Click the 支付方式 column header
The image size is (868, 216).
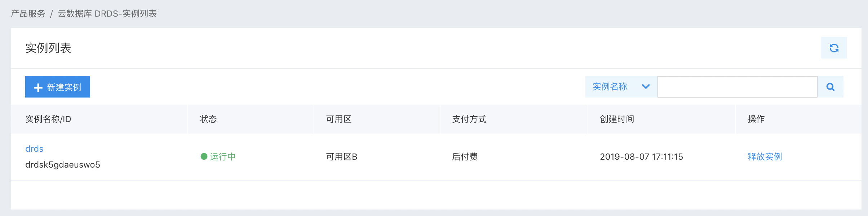click(x=469, y=119)
